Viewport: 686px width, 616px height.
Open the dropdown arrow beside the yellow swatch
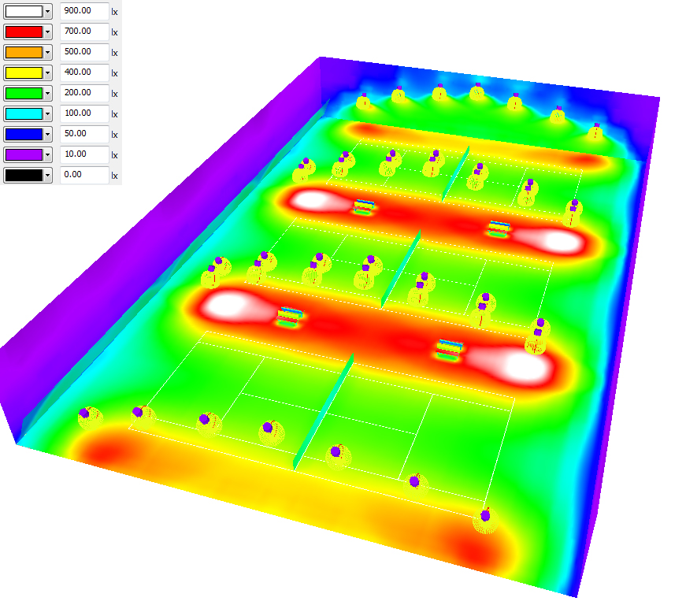48,72
